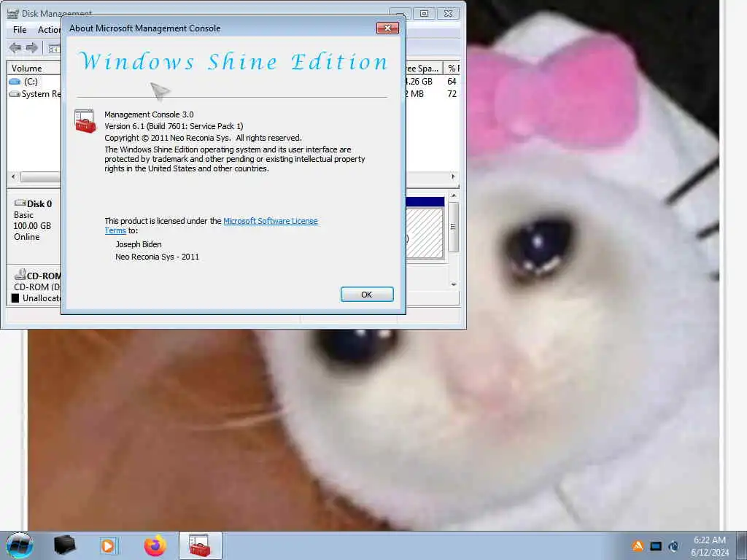Select the System Re... volume row
Screen dimensions: 747x560
(x=34, y=94)
